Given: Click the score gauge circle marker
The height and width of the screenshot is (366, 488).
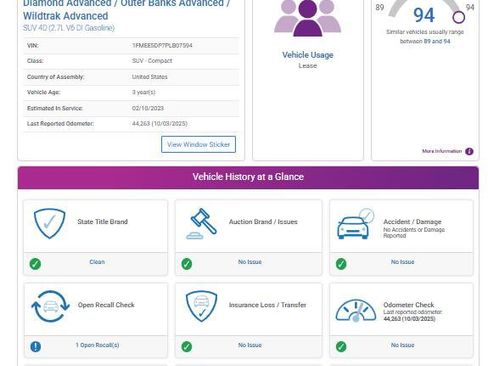Looking at the screenshot, I should [x=459, y=17].
